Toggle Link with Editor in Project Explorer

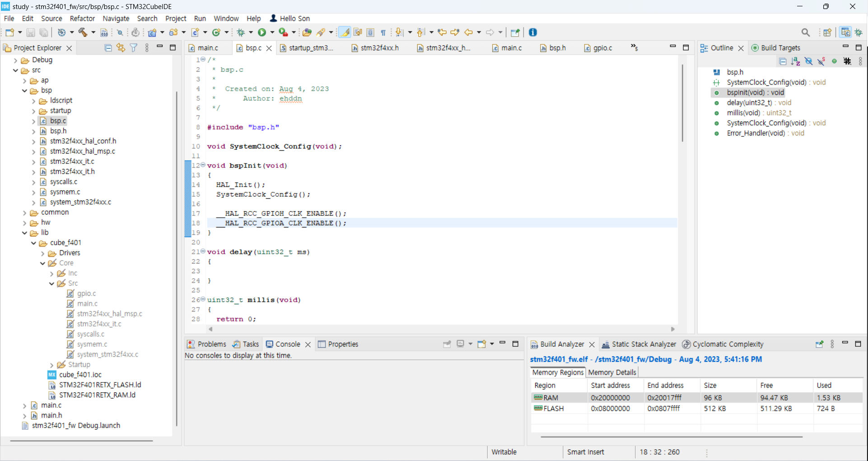pos(121,48)
